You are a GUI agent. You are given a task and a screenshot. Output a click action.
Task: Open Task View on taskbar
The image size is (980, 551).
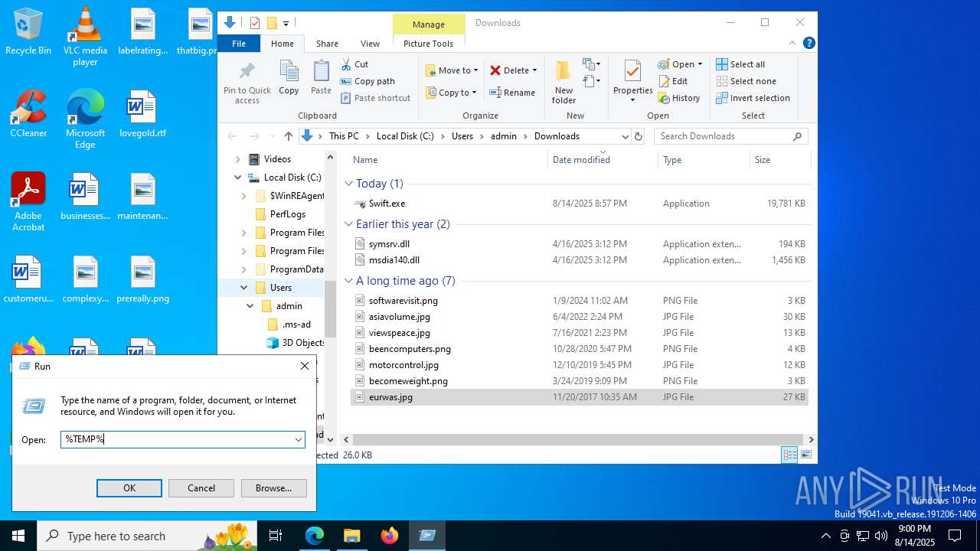(x=276, y=536)
